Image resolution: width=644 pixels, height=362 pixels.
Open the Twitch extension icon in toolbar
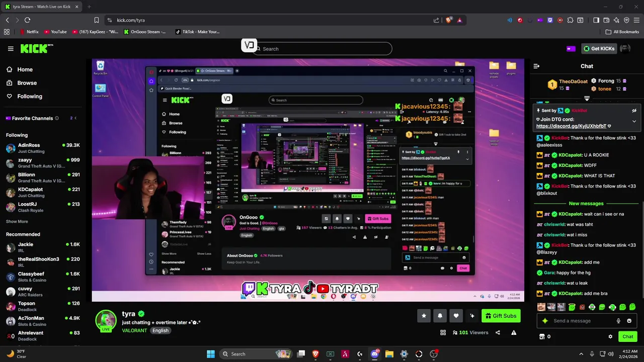pos(550,20)
